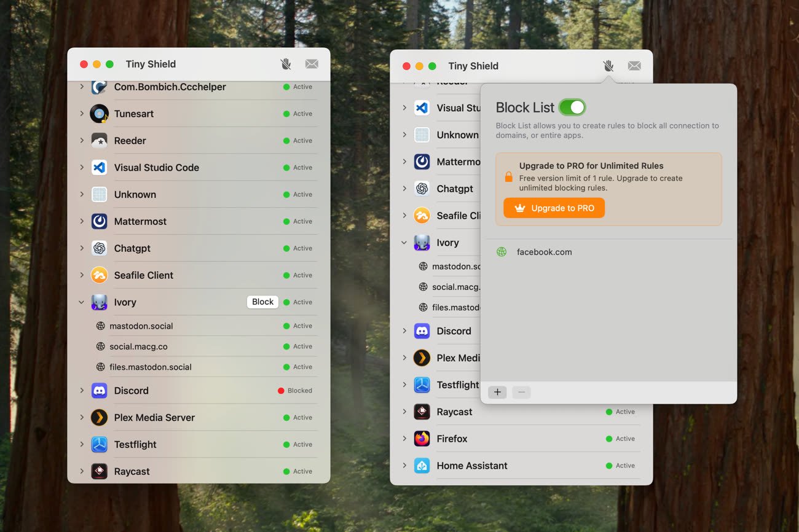The height and width of the screenshot is (532, 799).
Task: Click the Plex Media Server icon in left window
Action: 99,418
